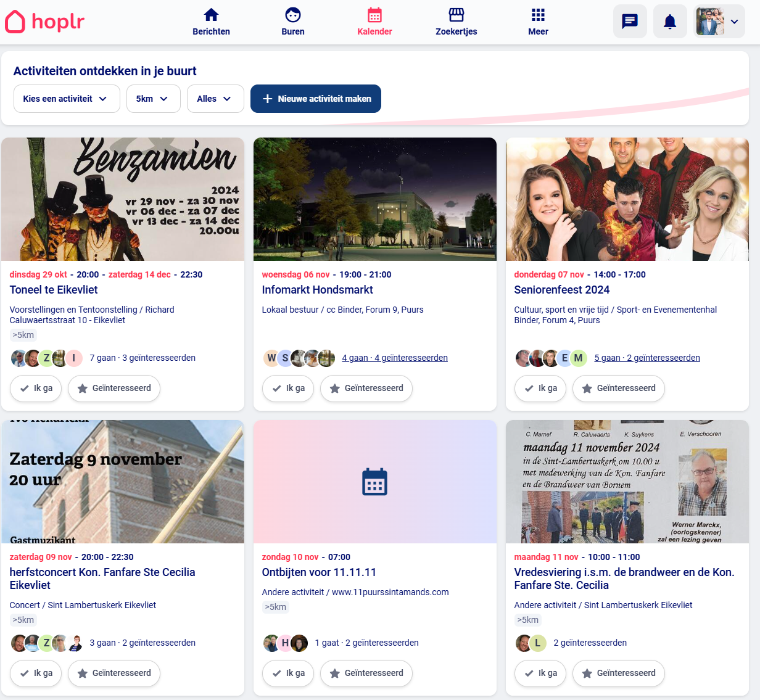Open the profile avatar menu

point(719,22)
